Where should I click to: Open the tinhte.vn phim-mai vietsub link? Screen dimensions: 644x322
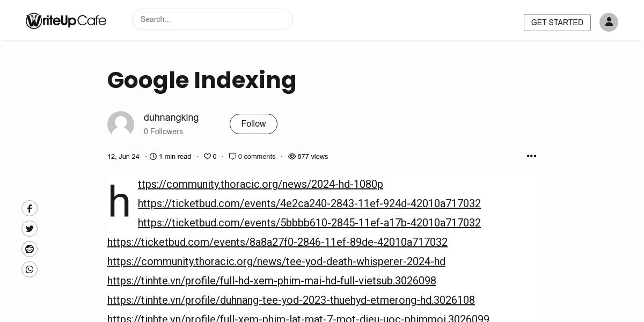[x=272, y=281]
